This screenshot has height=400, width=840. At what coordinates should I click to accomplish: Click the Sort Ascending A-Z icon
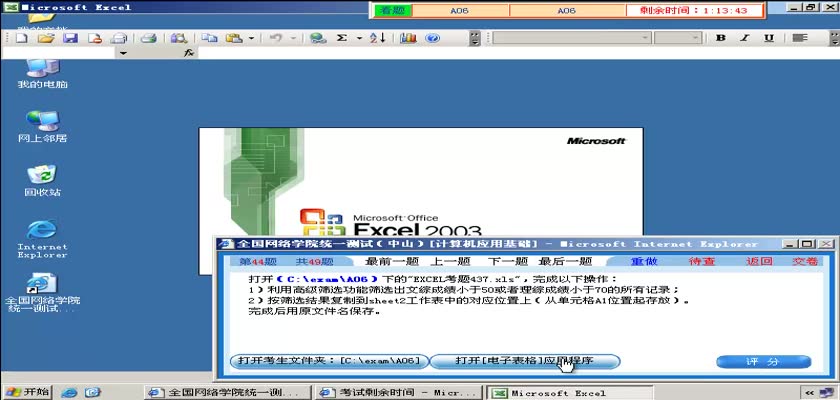pyautogui.click(x=378, y=38)
